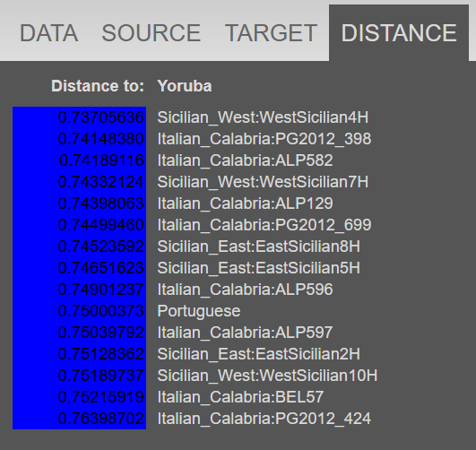Viewport: 476px width, 450px height.
Task: Click distance value 0.73705636
Action: pyautogui.click(x=100, y=117)
